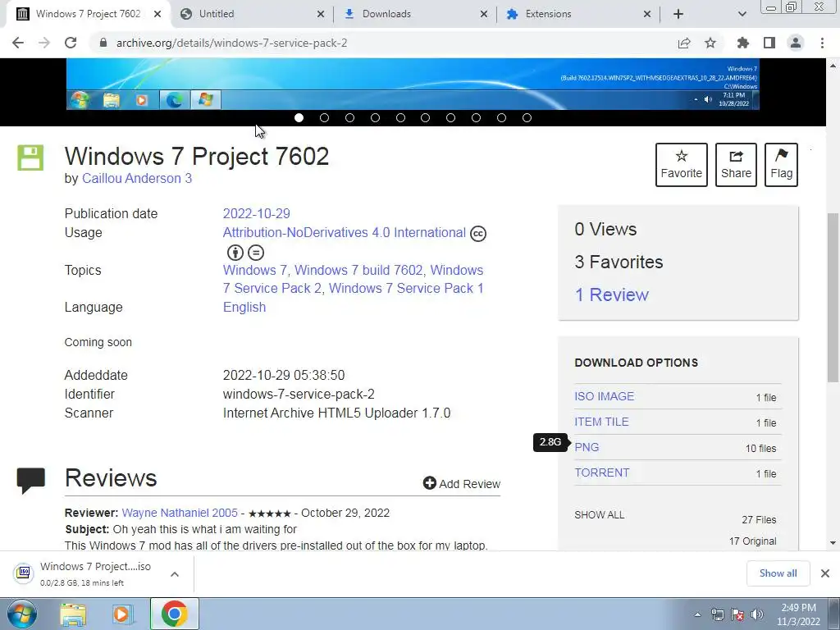Bookmark this page with the star icon
The height and width of the screenshot is (630, 840).
(710, 43)
